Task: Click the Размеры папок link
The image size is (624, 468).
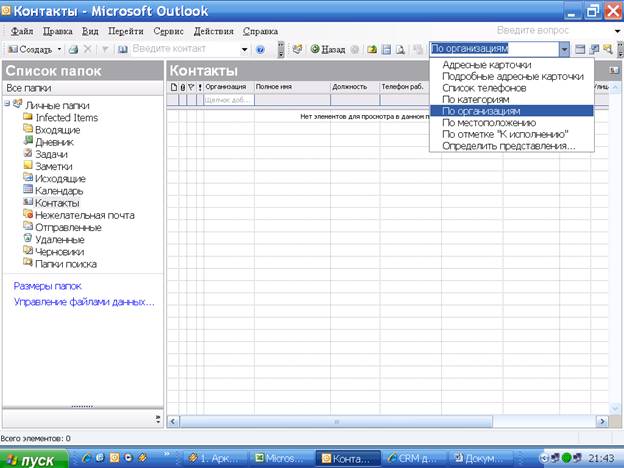Action: [x=47, y=286]
